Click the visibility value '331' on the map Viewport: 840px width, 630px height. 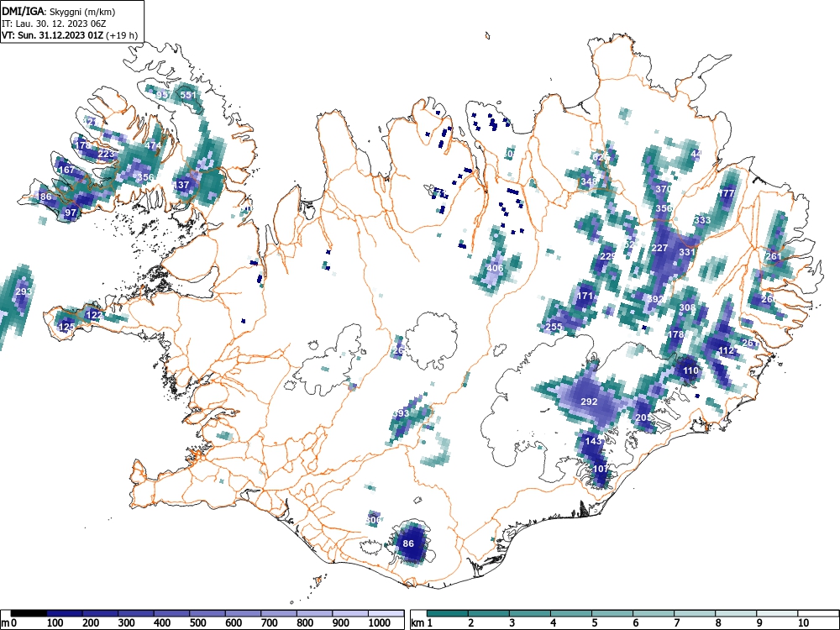pos(687,252)
